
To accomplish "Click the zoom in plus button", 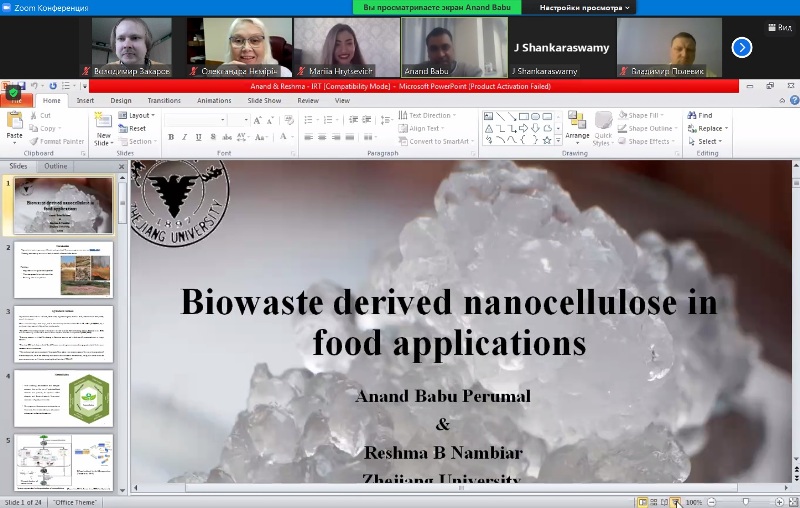I will point(779,502).
